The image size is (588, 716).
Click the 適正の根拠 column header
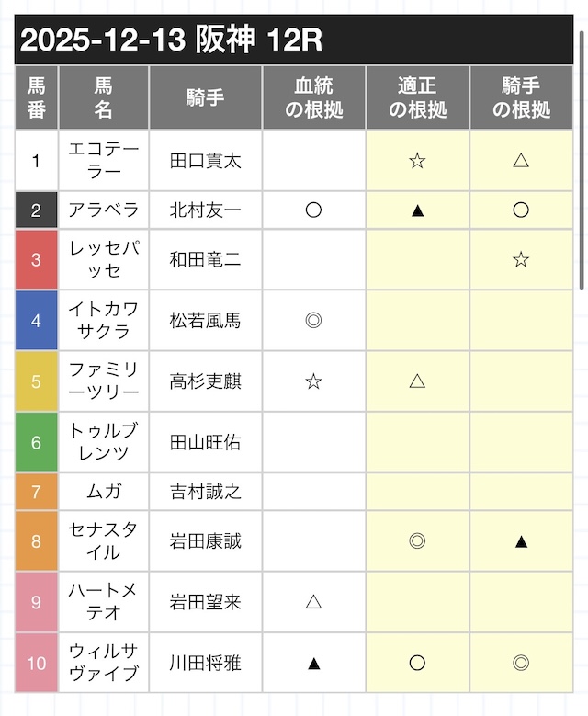coord(417,98)
